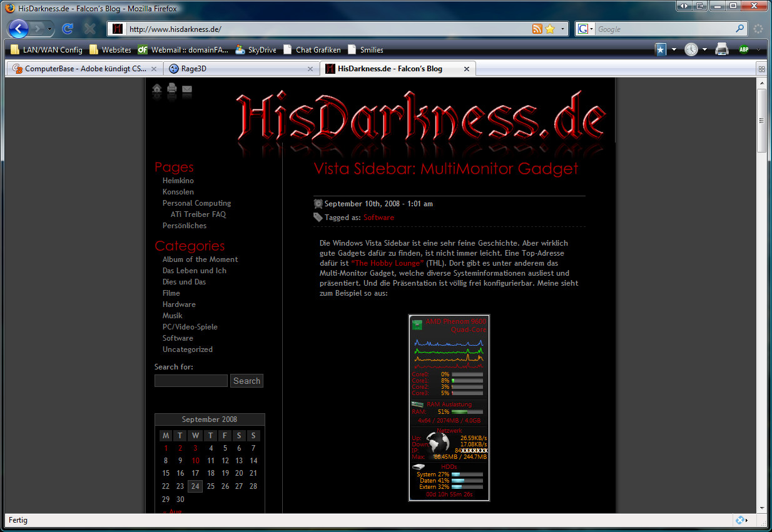Open the Konsolen page
Screen dimensions: 772x532
pos(178,192)
